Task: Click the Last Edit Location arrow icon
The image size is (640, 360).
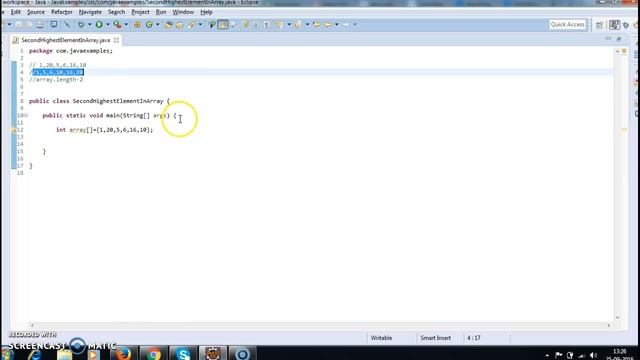Action: pyautogui.click(x=317, y=24)
